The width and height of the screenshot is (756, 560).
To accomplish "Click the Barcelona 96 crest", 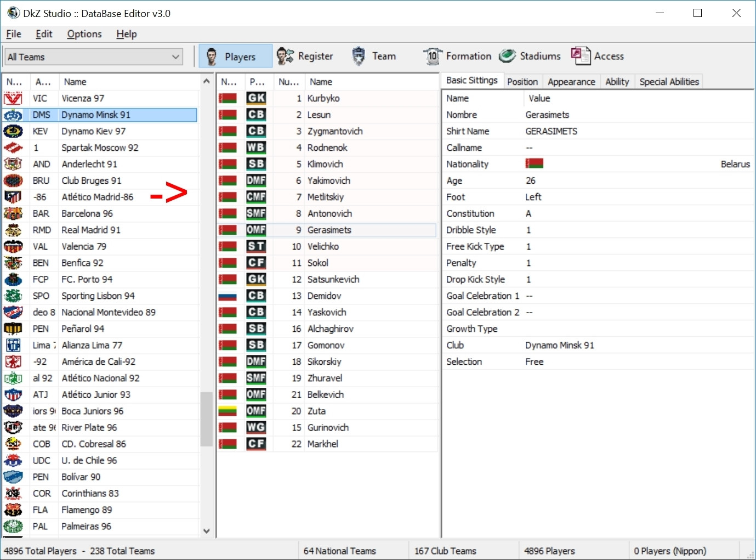I will 13,213.
